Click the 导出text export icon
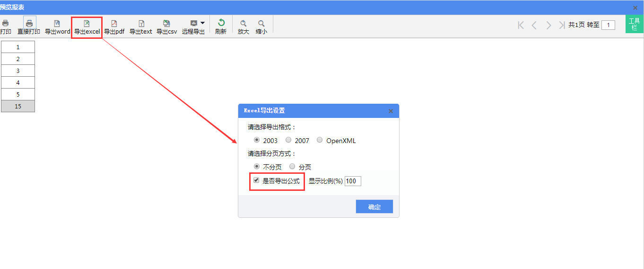The height and width of the screenshot is (269, 644). [x=141, y=23]
